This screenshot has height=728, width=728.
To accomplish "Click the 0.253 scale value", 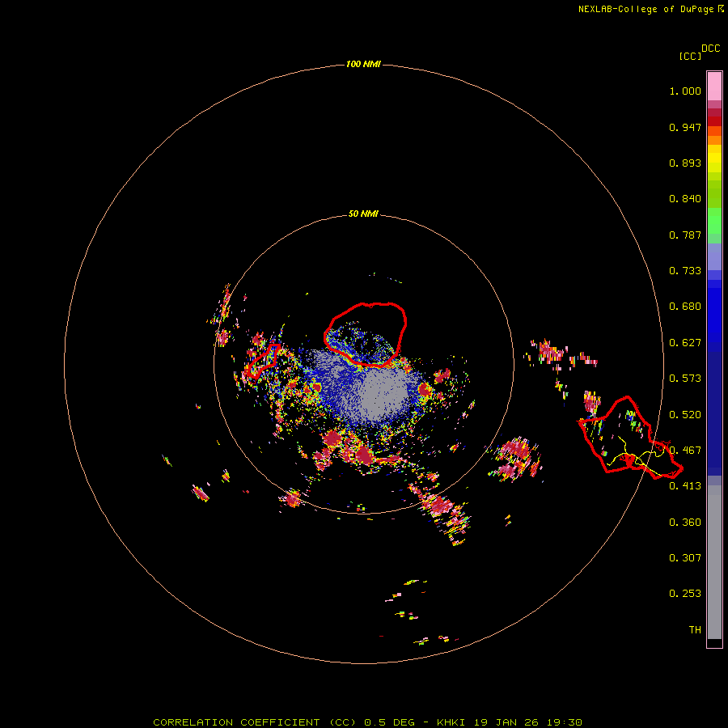I will 685,594.
